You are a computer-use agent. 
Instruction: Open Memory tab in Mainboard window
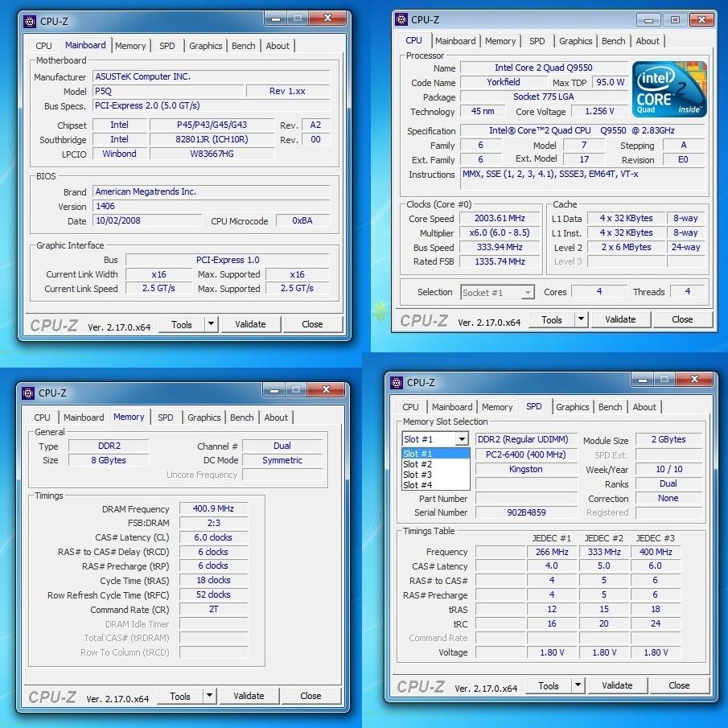point(130,46)
